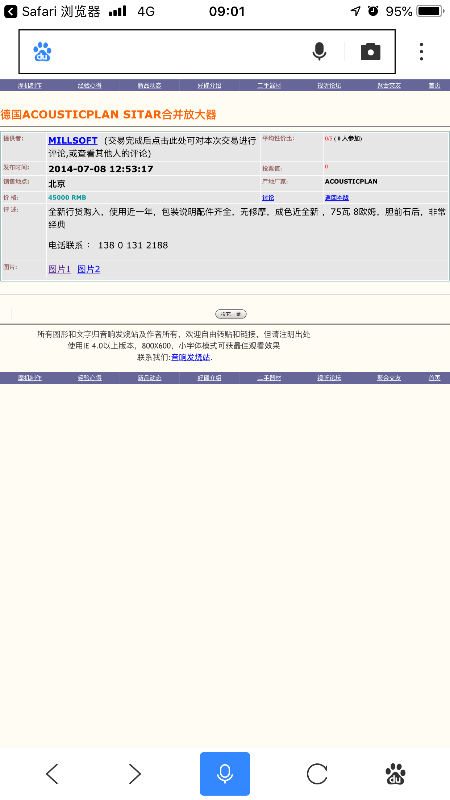Open first item in header navigation bar
The height and width of the screenshot is (800, 450).
pyautogui.click(x=30, y=85)
